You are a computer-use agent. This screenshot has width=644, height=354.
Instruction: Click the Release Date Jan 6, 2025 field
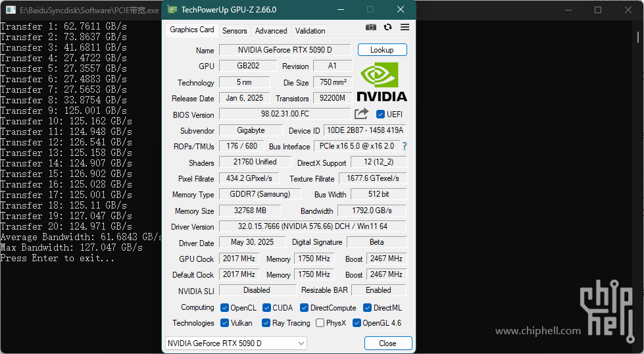click(x=244, y=98)
